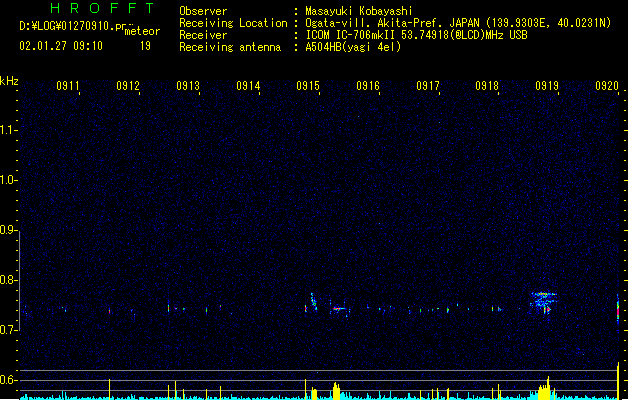Click the Receiving antenna label
The width and height of the screenshot is (629, 400).
(x=230, y=47)
